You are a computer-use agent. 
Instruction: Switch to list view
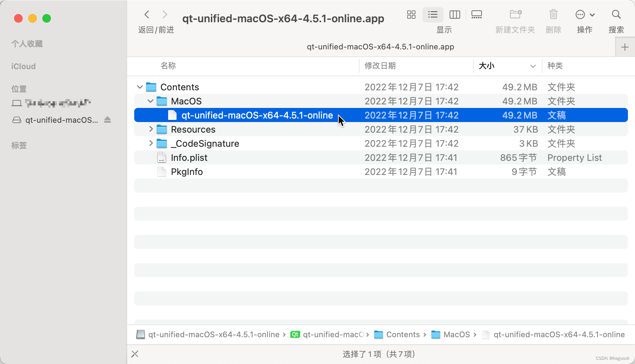tap(433, 14)
